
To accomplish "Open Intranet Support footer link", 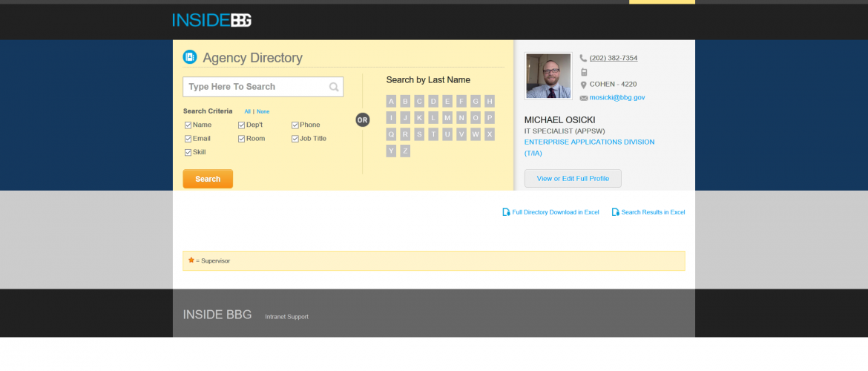I will tap(287, 317).
